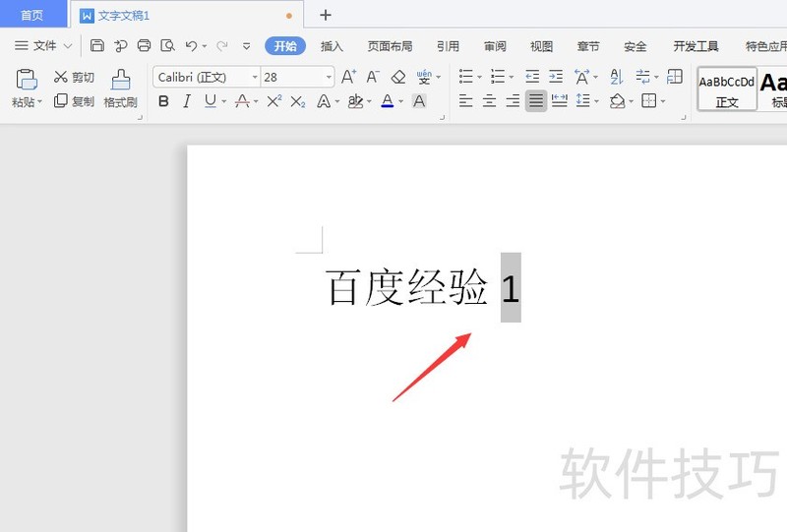Image resolution: width=787 pixels, height=532 pixels.
Task: Apply distributed alignment
Action: click(x=559, y=101)
